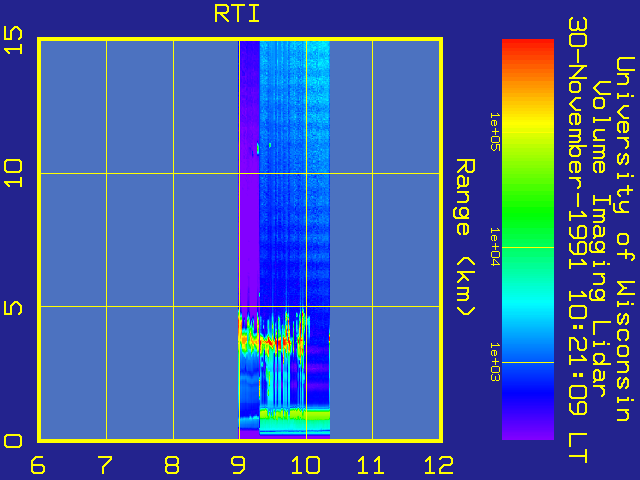The height and width of the screenshot is (480, 640).
Task: Click the x-axis label 9
Action: [x=238, y=465]
